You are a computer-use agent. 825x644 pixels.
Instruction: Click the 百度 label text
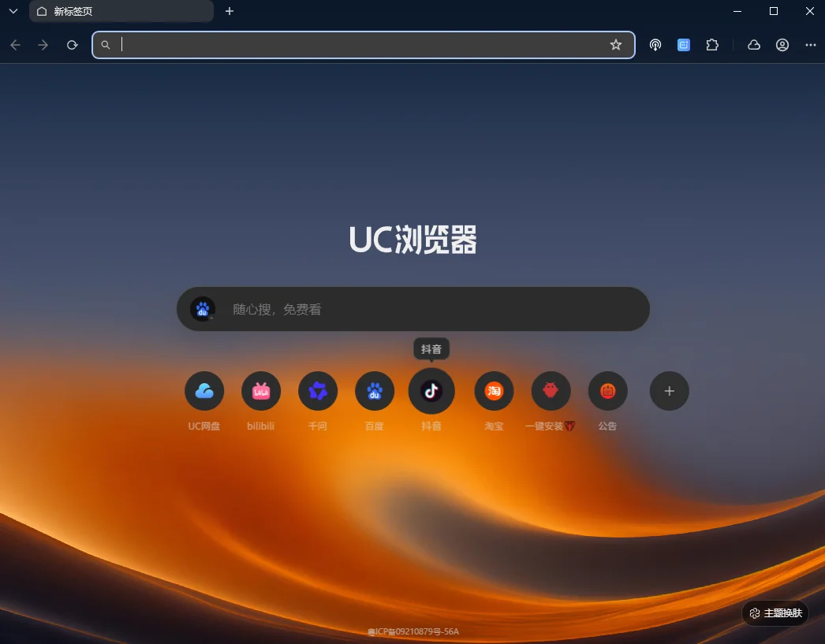[x=375, y=426]
